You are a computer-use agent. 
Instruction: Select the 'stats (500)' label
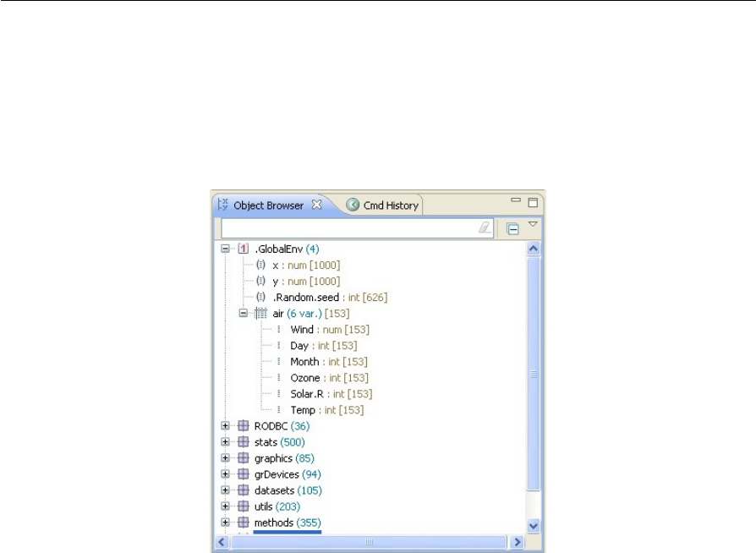[x=280, y=442]
